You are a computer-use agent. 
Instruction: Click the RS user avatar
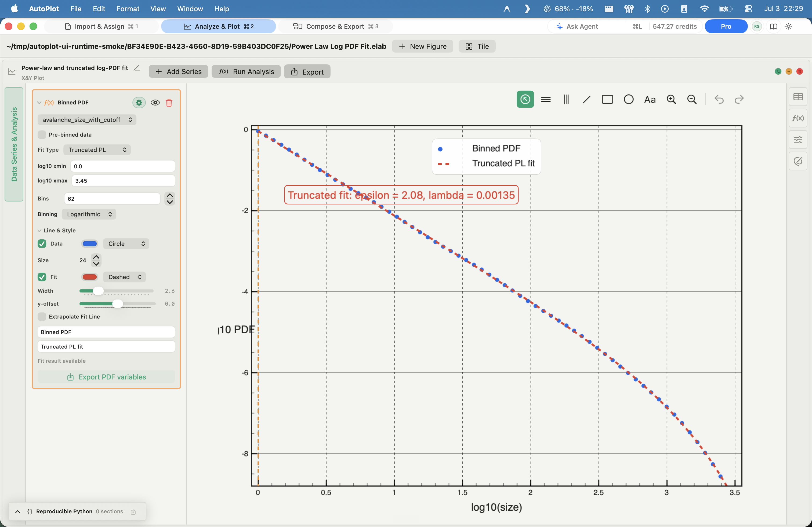tap(757, 26)
